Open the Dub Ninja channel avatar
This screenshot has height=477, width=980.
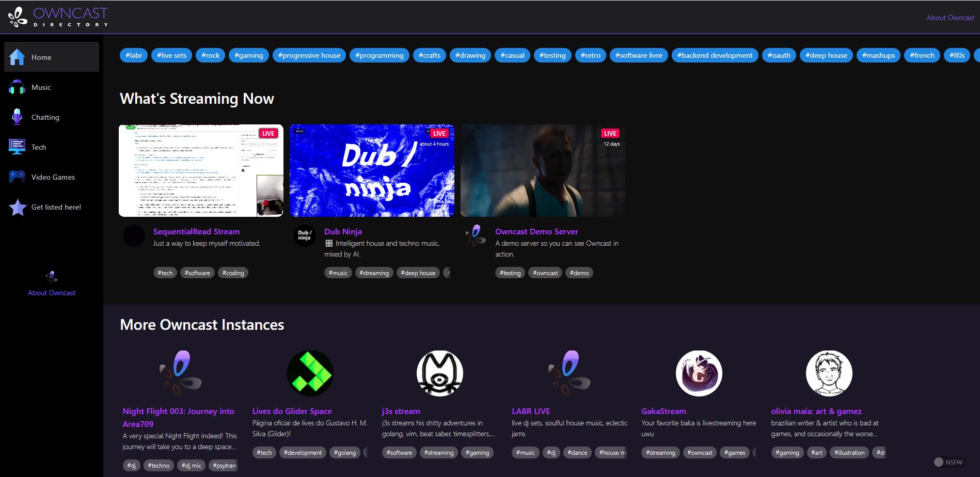(x=305, y=236)
